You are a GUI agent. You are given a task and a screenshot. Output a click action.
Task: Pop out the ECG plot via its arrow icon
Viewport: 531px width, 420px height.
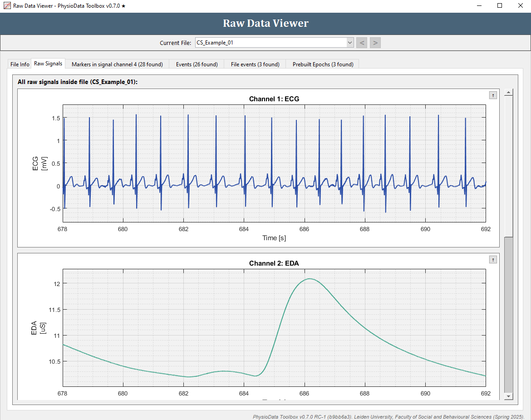[x=493, y=95]
